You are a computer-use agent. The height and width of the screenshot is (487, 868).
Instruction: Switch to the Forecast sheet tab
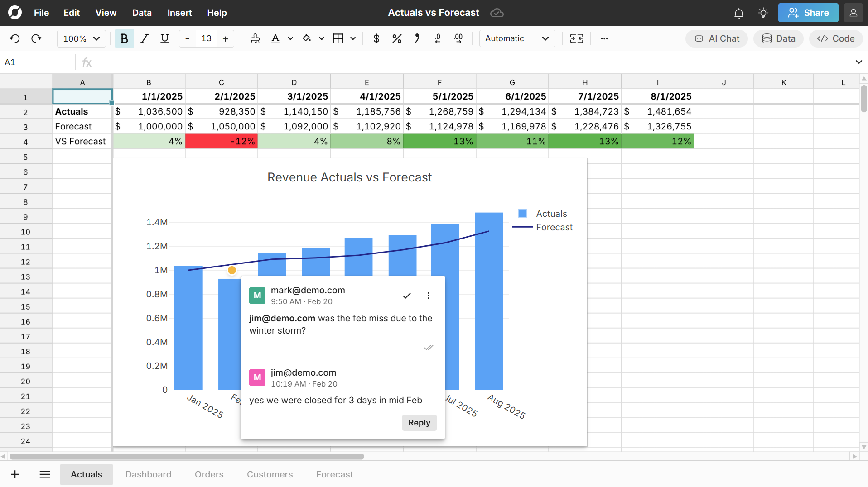(334, 474)
